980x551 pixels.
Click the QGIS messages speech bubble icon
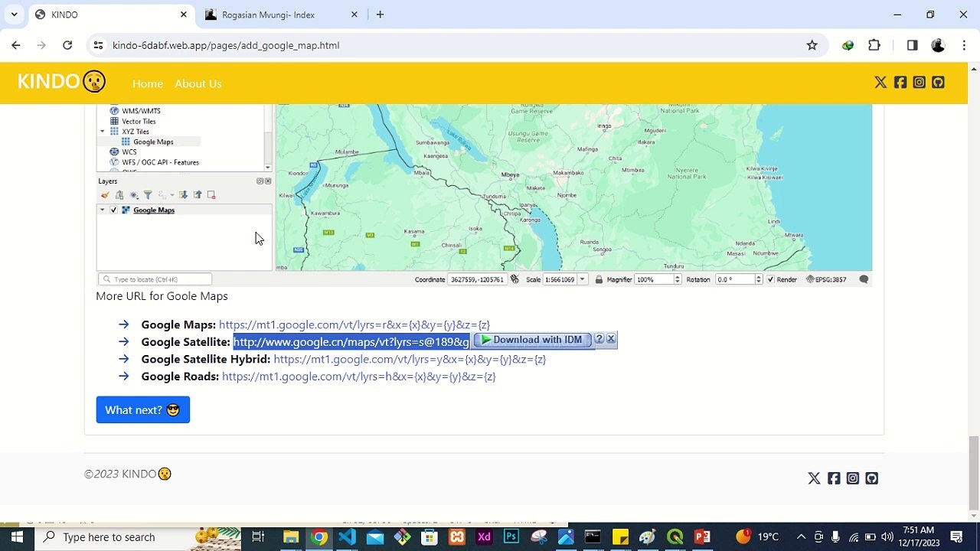pos(864,279)
